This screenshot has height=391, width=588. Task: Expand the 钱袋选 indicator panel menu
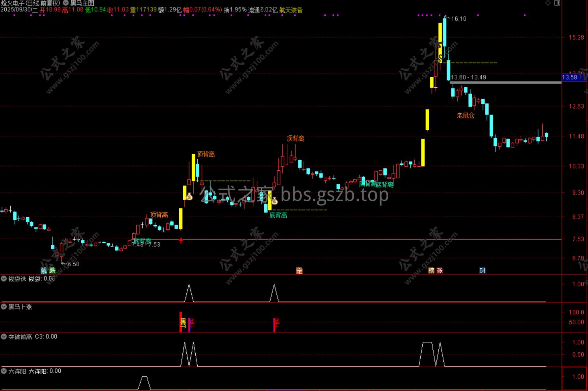click(4, 279)
